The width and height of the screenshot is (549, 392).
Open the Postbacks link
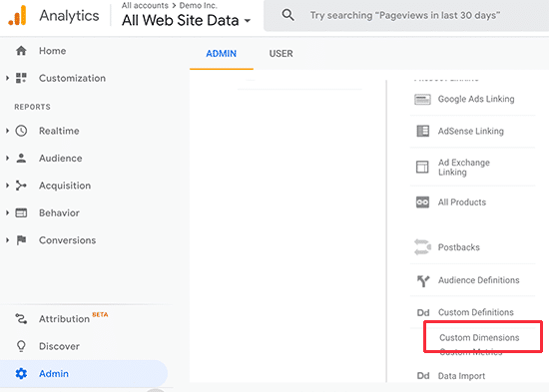tap(459, 247)
